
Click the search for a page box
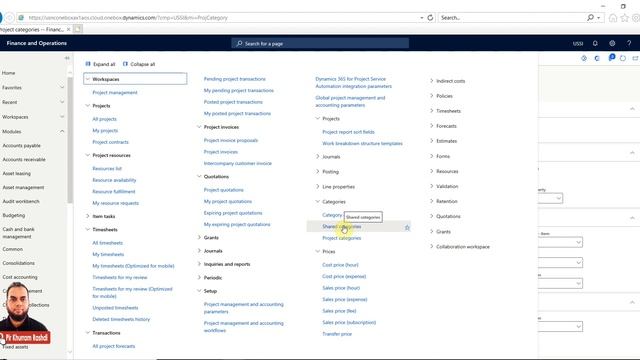(x=320, y=43)
